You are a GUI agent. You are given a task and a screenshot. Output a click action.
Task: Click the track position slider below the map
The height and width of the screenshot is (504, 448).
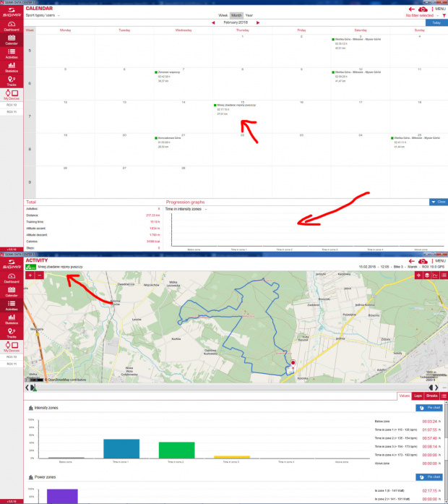(33, 388)
